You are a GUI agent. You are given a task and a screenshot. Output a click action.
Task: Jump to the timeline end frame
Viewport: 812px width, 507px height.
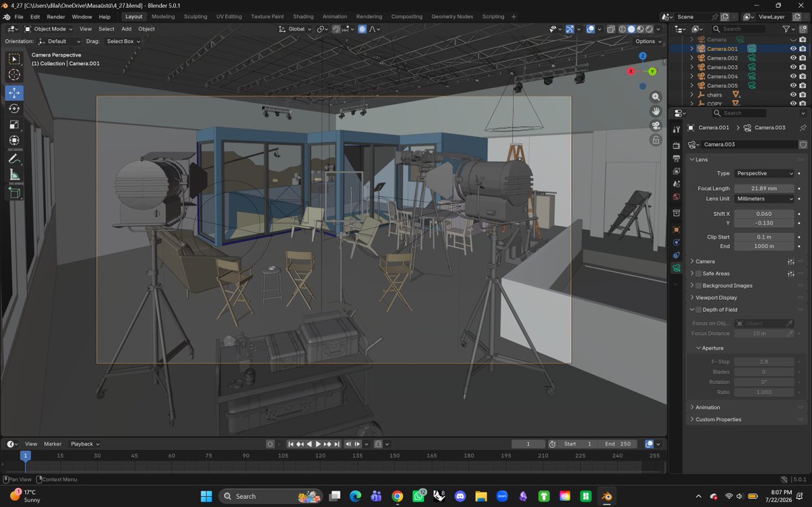click(x=336, y=444)
